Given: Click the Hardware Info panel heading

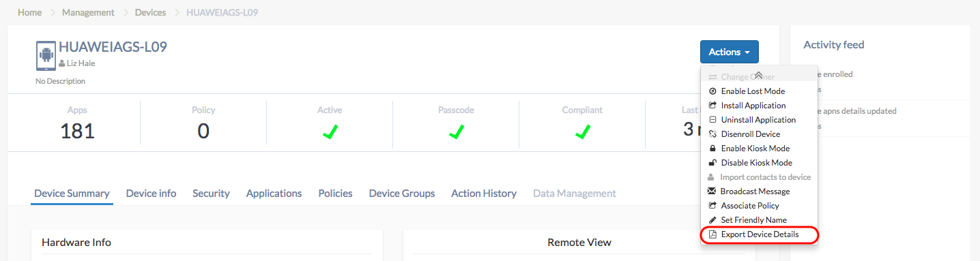Looking at the screenshot, I should [76, 243].
